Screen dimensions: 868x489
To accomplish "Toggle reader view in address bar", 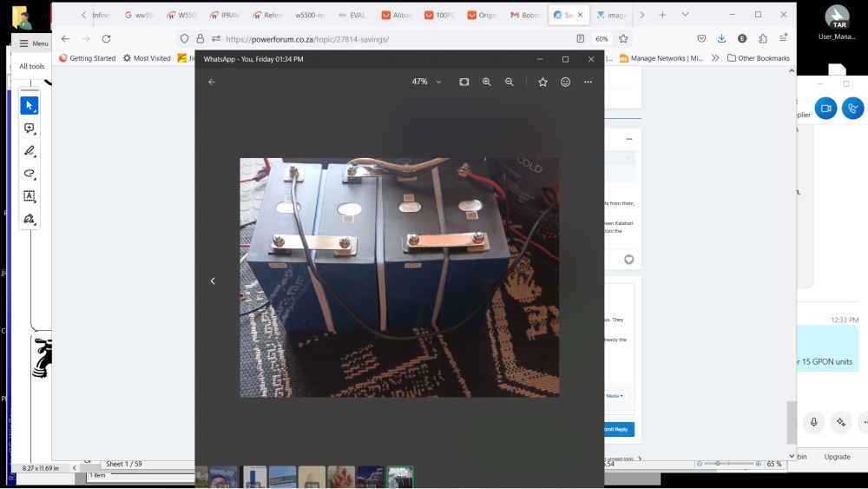I will click(x=580, y=39).
